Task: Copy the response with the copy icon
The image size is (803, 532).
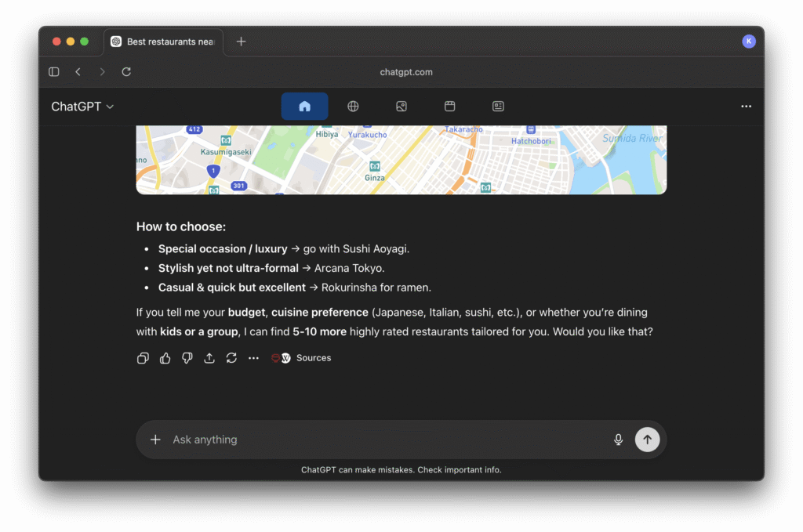Action: [x=143, y=358]
